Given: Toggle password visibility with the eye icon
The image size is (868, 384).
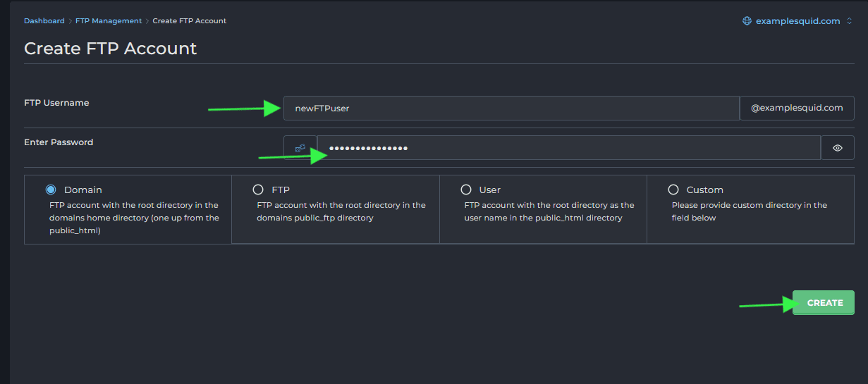Looking at the screenshot, I should click(838, 148).
